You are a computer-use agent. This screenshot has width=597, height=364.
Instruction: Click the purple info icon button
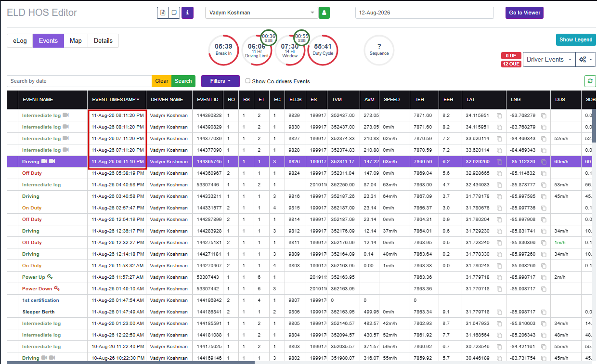click(x=187, y=13)
